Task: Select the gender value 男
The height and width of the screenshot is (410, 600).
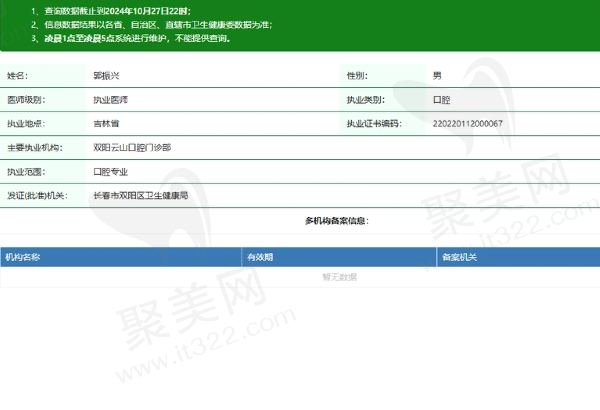Action: click(437, 75)
